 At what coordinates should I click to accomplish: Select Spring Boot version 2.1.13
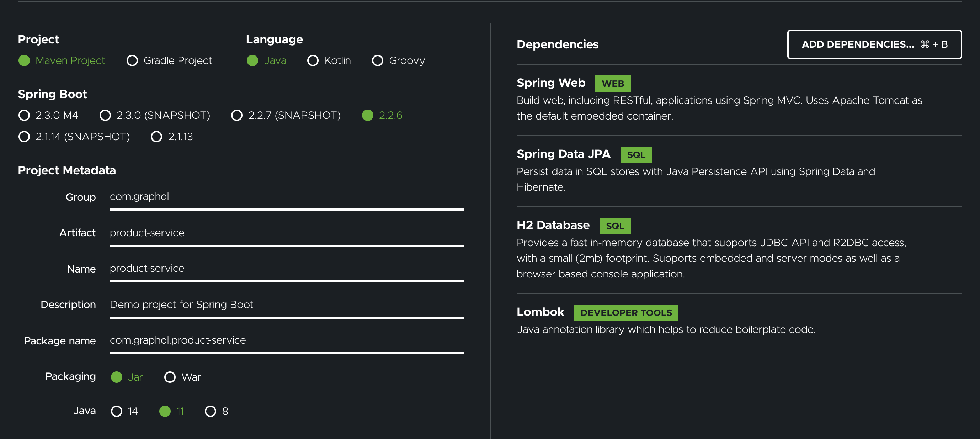pyautogui.click(x=172, y=137)
